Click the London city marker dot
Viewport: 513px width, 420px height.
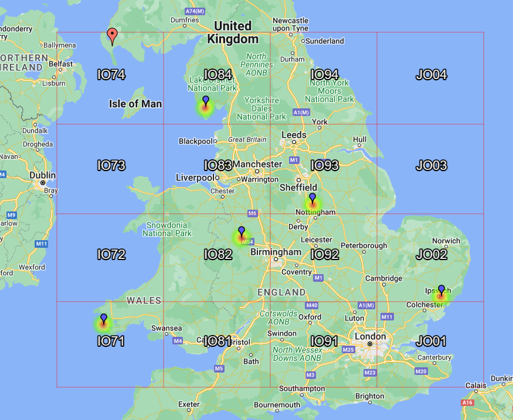pos(370,344)
